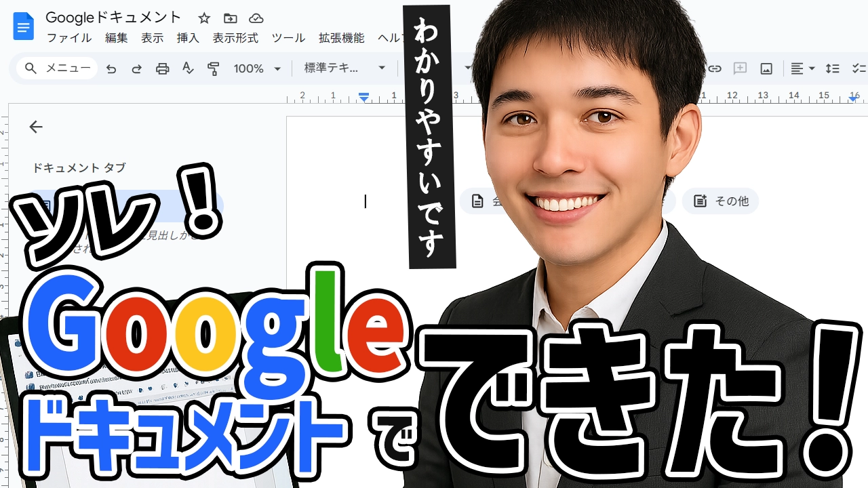Run spelling and grammar check icon

188,68
